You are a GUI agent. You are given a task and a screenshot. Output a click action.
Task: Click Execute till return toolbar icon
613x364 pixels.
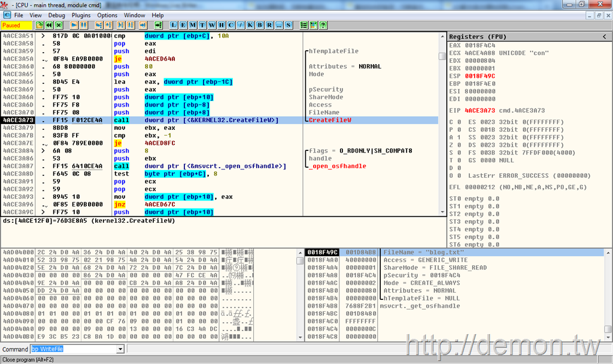142,25
